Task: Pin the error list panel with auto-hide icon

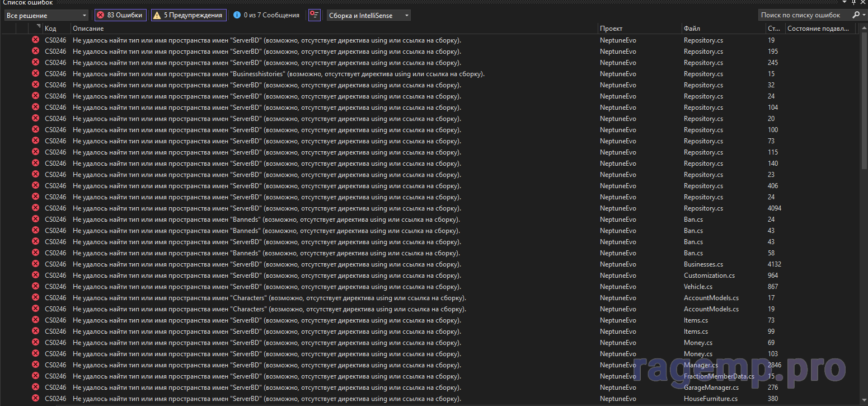Action: [x=853, y=3]
